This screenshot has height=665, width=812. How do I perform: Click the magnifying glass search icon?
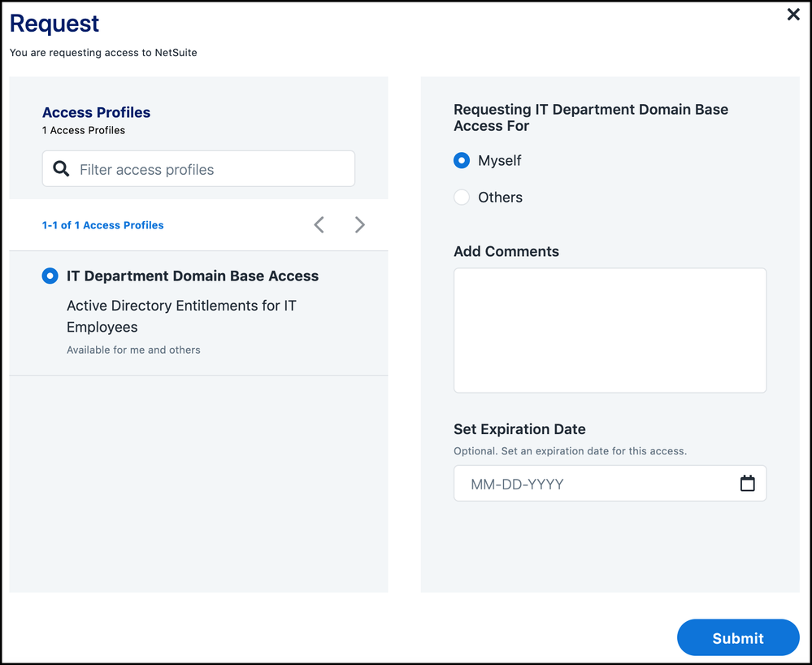(61, 169)
